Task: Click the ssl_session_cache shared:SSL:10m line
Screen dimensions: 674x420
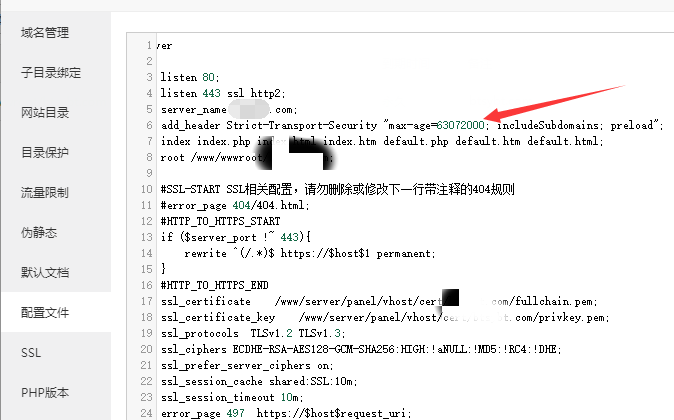Action: (259, 381)
